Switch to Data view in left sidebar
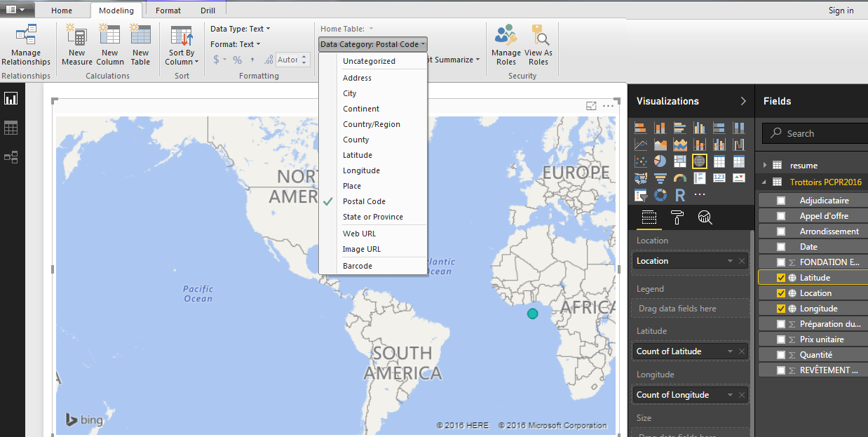The width and height of the screenshot is (868, 437). tap(11, 128)
